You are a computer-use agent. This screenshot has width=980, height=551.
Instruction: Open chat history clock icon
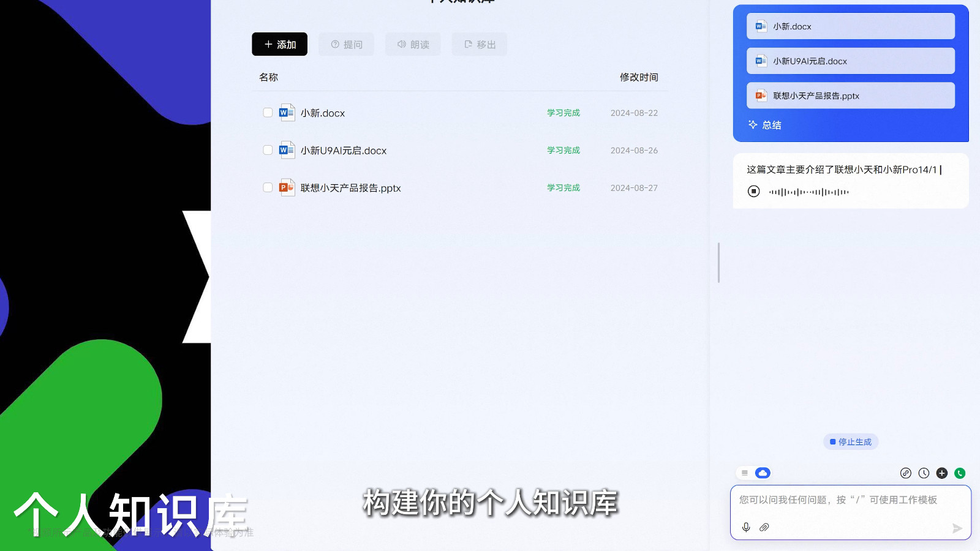(924, 473)
